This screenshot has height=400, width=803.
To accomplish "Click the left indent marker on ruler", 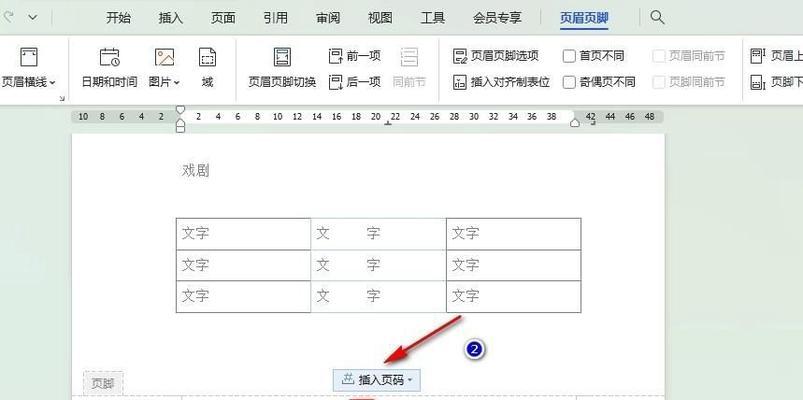I will tap(180, 124).
